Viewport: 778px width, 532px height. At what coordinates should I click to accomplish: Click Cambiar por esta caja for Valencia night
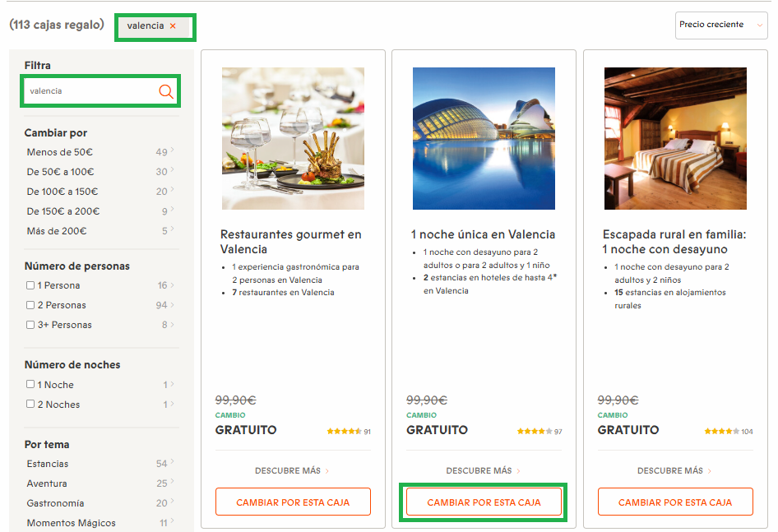[484, 502]
